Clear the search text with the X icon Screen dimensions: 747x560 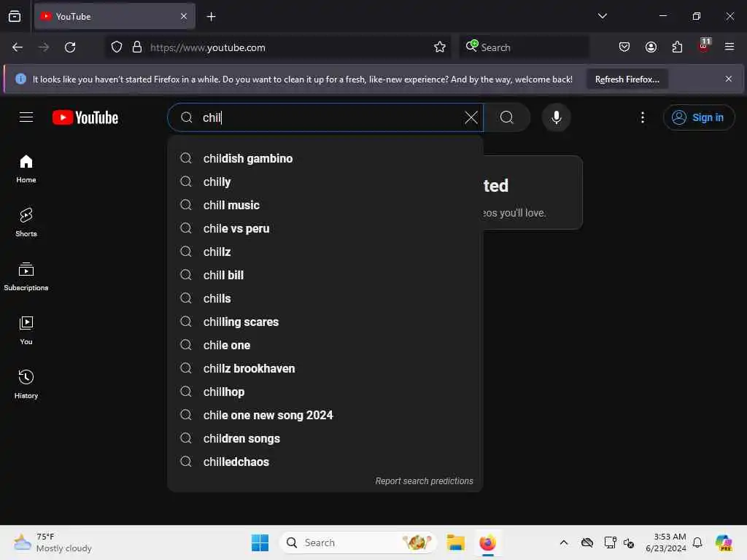(471, 117)
